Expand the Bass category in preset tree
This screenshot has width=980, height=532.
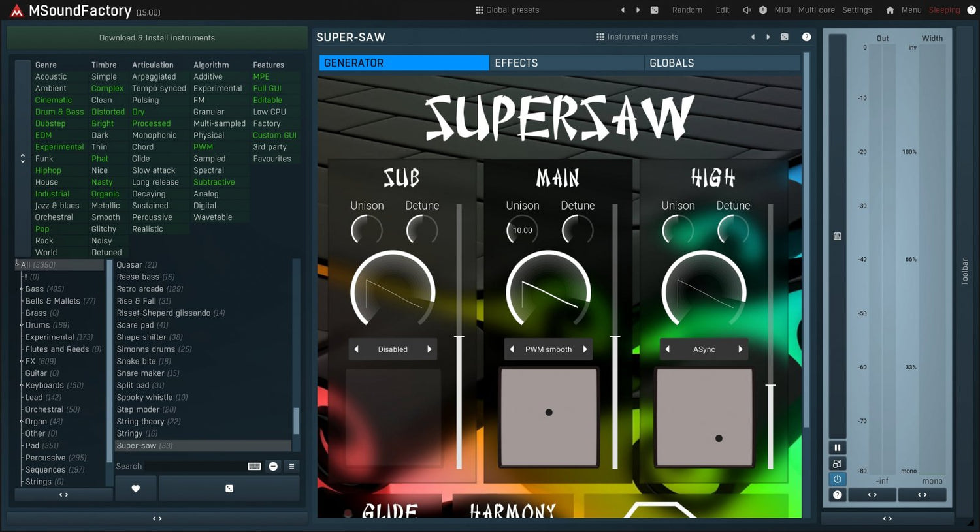tap(22, 289)
